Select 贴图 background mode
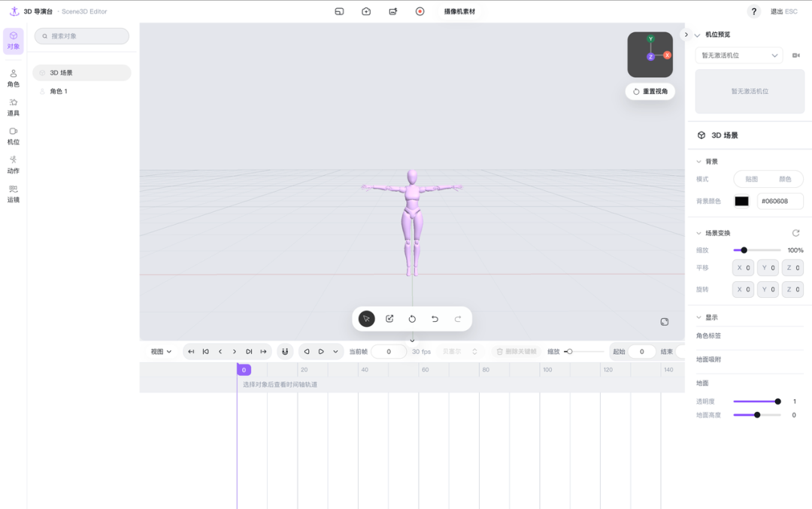Image resolution: width=812 pixels, height=509 pixels. coord(751,179)
